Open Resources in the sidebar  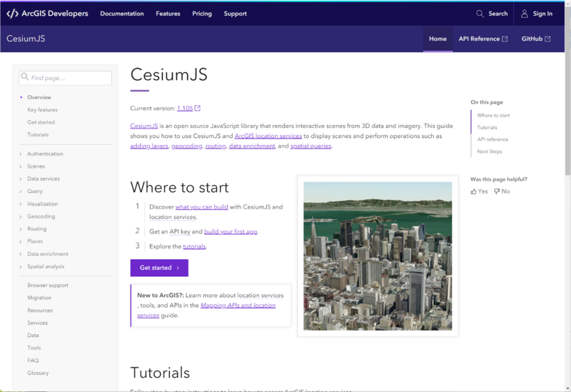pyautogui.click(x=40, y=311)
